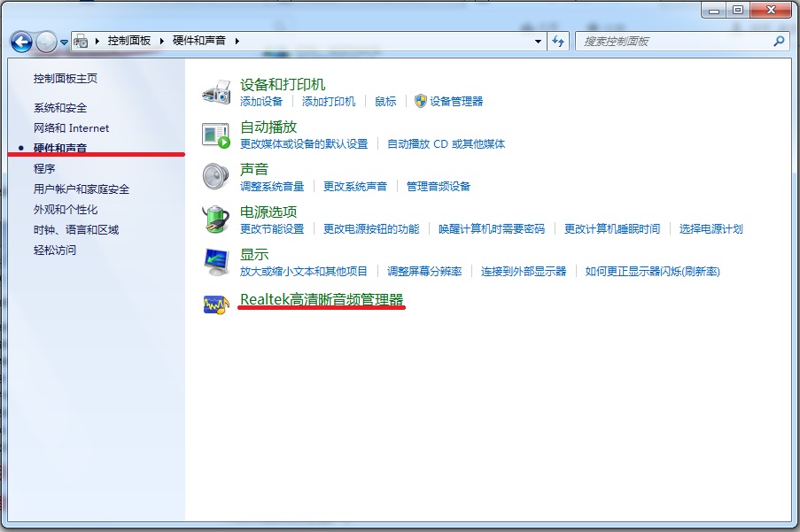800x532 pixels.
Task: Click the refresh button beside address bar
Action: coord(558,41)
